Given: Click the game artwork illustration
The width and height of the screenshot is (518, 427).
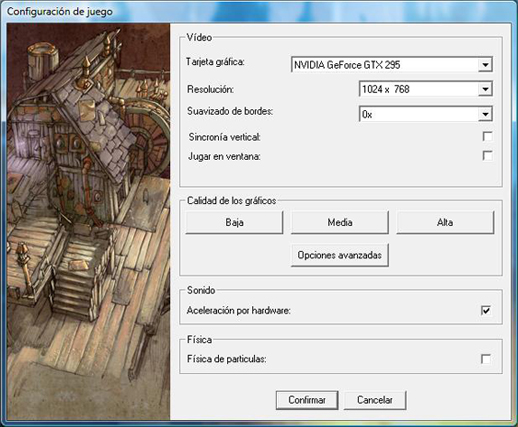Looking at the screenshot, I should tap(88, 222).
